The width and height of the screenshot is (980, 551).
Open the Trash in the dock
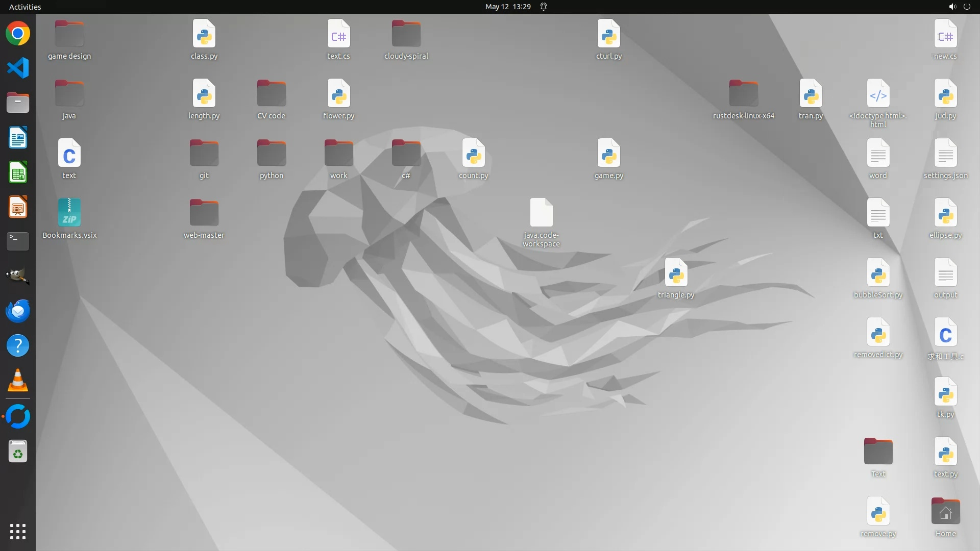(x=18, y=452)
